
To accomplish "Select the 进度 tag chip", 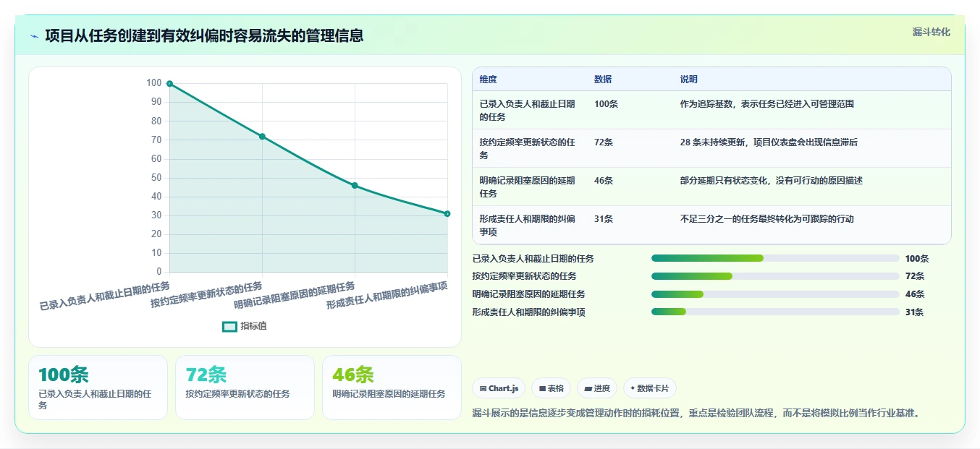I will coord(597,388).
